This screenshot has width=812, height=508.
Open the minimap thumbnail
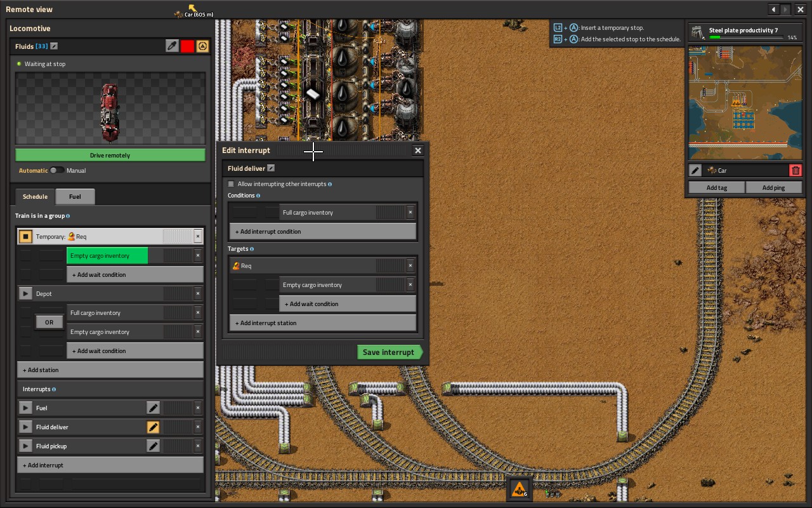coord(745,102)
